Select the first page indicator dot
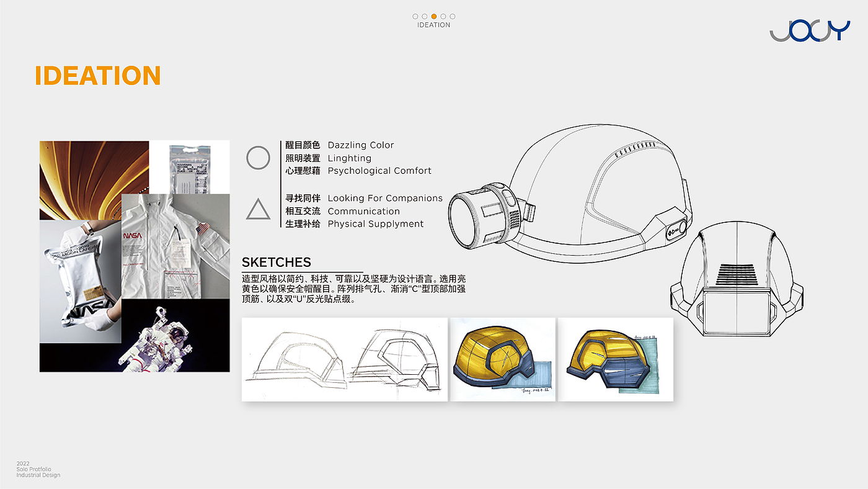Screen dimensions: 868x489 (415, 17)
